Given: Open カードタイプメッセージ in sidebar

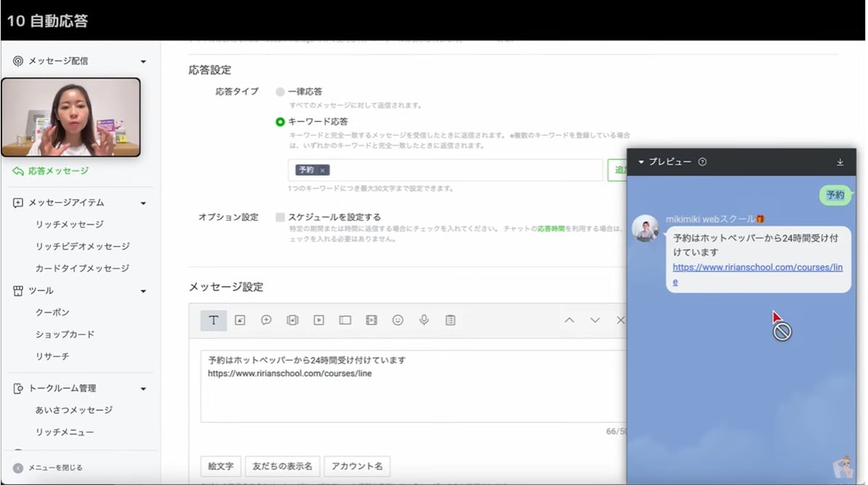Looking at the screenshot, I should tap(82, 268).
